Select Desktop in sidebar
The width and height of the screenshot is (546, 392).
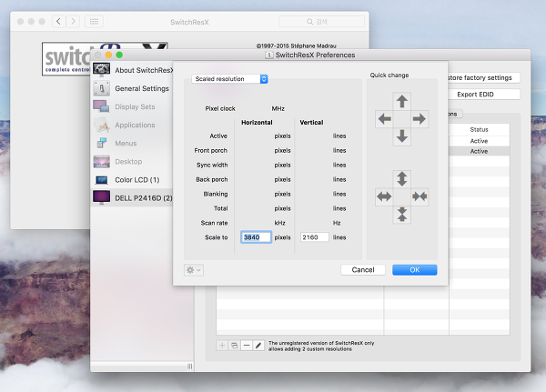(x=132, y=162)
